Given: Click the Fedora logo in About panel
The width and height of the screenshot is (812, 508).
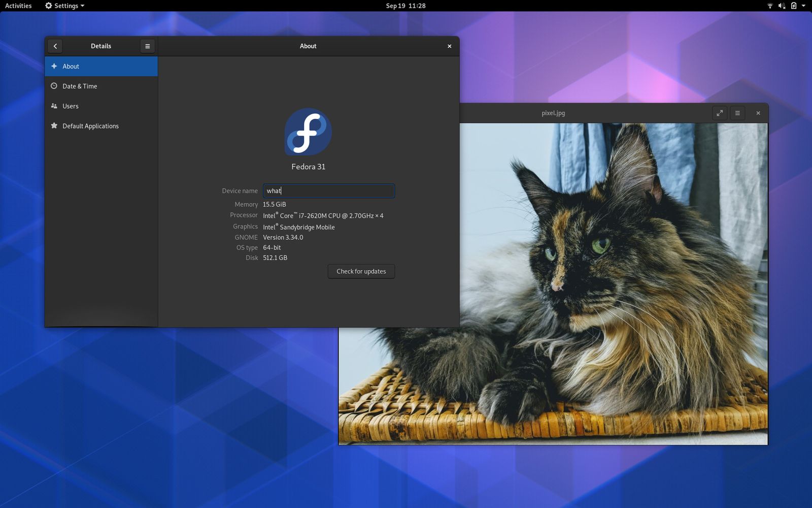Looking at the screenshot, I should tap(308, 132).
